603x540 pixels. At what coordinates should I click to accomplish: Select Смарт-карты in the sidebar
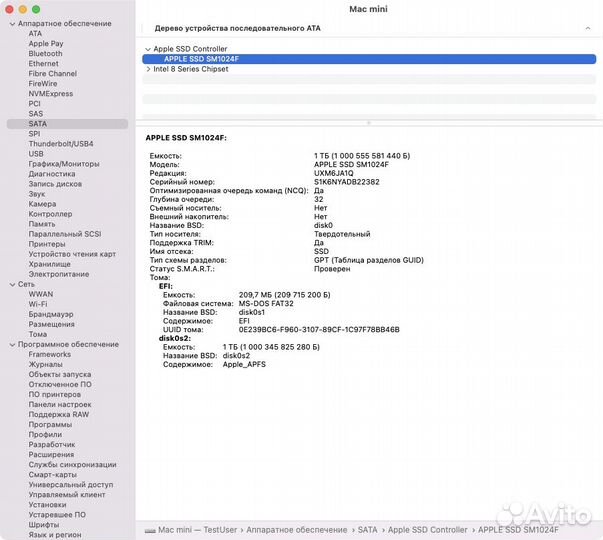(52, 474)
